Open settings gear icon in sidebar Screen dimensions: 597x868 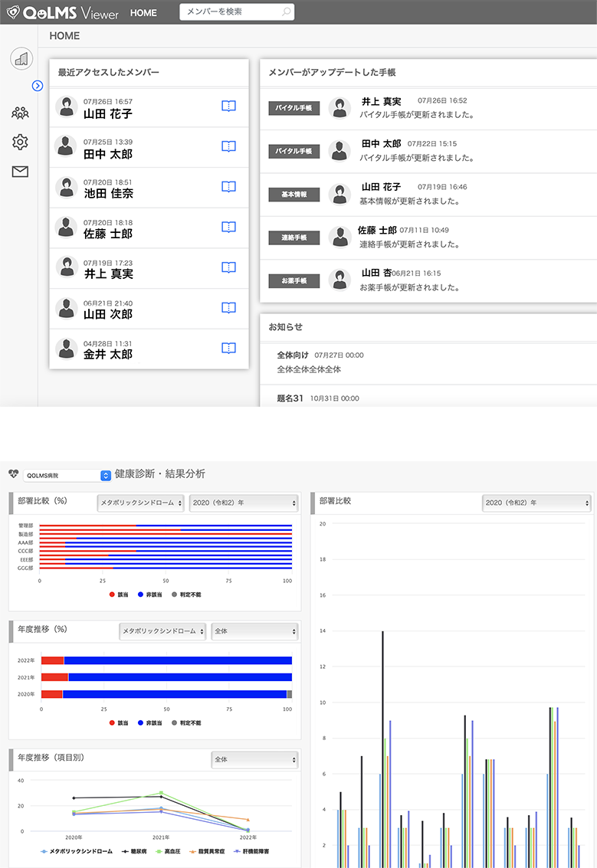(20, 142)
